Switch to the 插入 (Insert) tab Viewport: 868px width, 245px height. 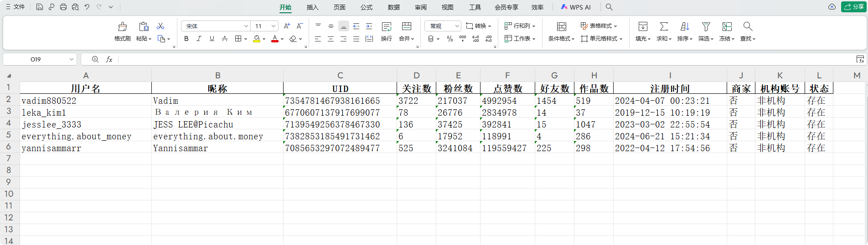(x=312, y=7)
